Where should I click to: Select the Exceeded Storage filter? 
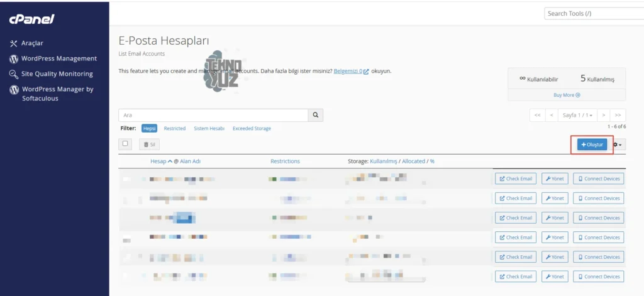click(x=252, y=128)
